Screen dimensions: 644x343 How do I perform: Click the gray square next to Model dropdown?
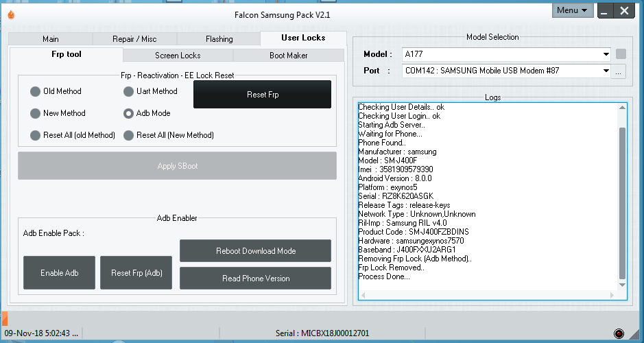(x=621, y=54)
